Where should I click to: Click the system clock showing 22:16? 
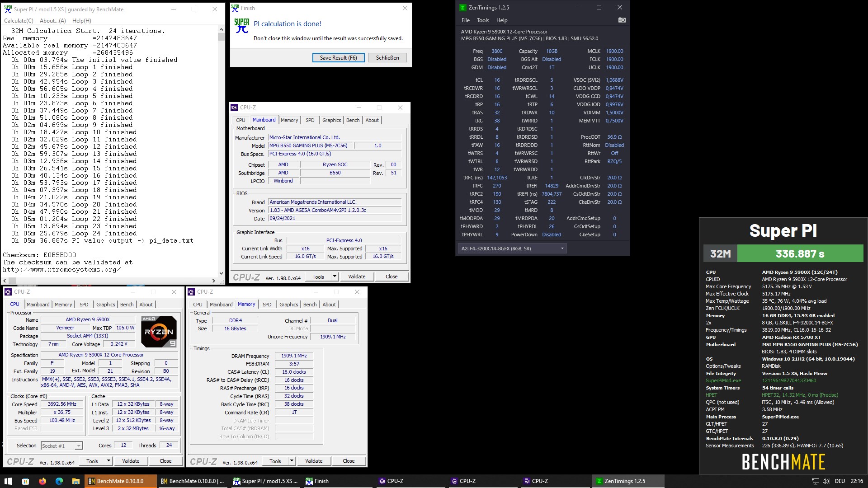click(x=857, y=481)
